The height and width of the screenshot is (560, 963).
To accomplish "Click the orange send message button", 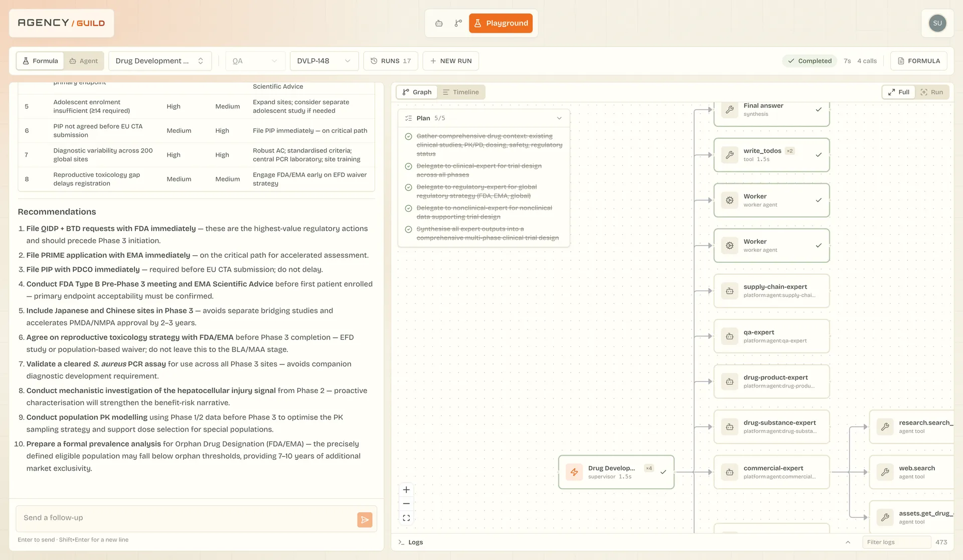I will (365, 520).
